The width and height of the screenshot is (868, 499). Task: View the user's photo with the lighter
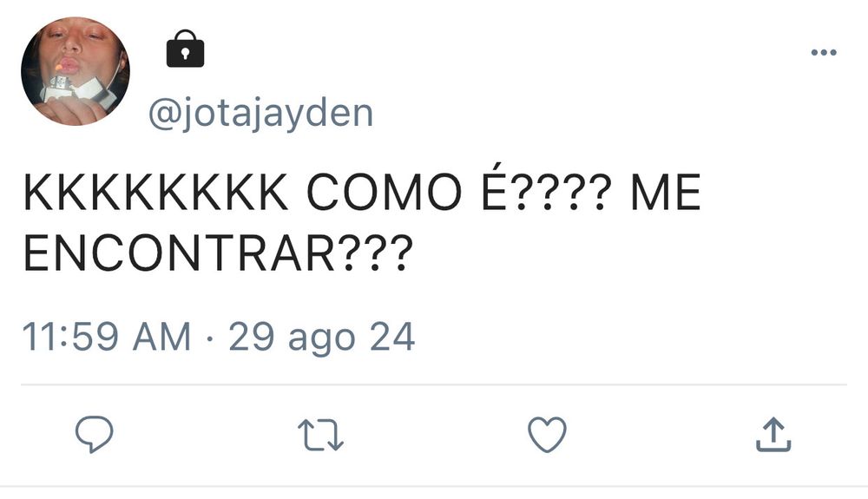[76, 71]
